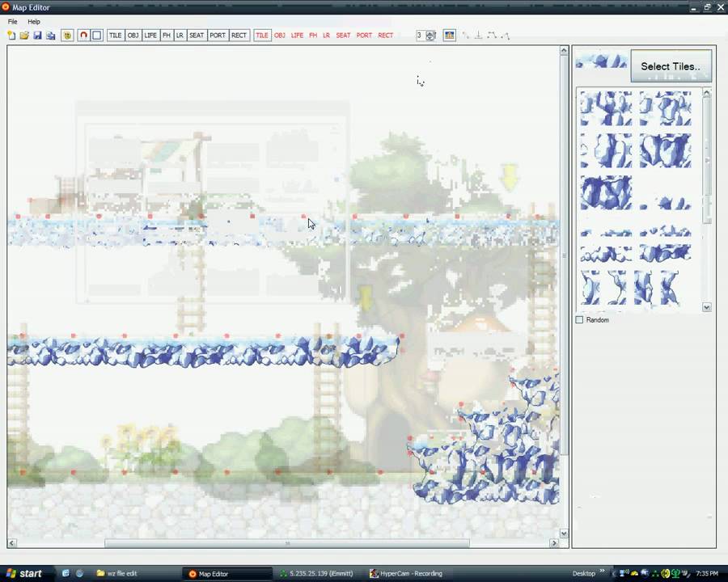Click the save-all/export icon

coord(51,36)
